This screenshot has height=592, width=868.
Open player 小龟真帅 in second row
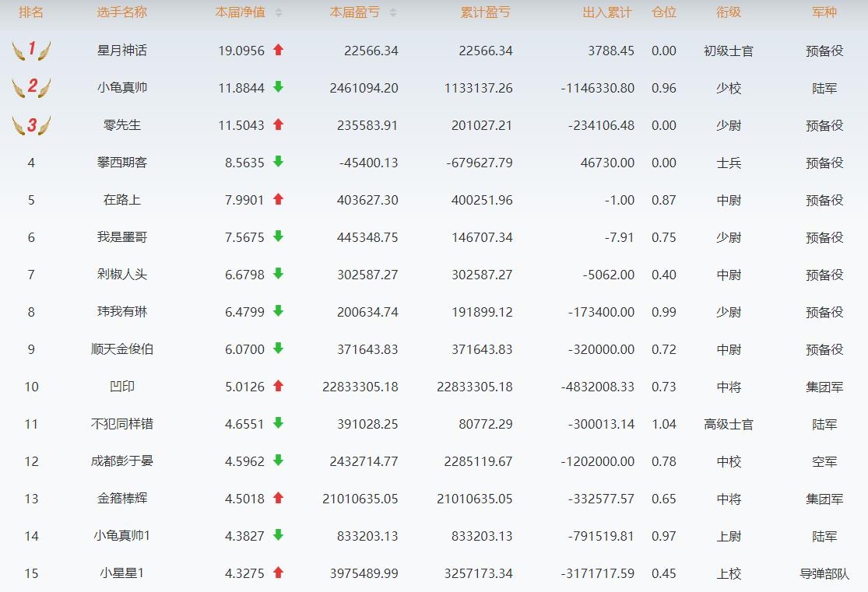121,88
